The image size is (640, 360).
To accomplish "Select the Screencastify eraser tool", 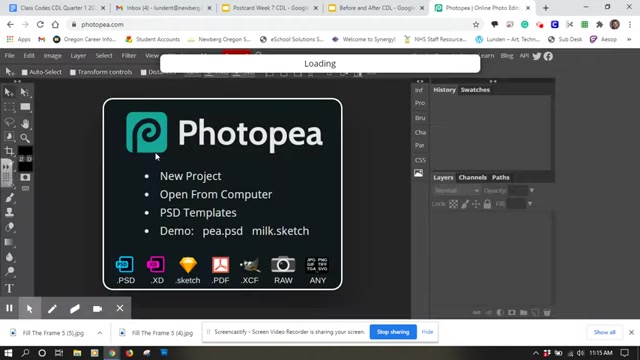I will click(75, 309).
